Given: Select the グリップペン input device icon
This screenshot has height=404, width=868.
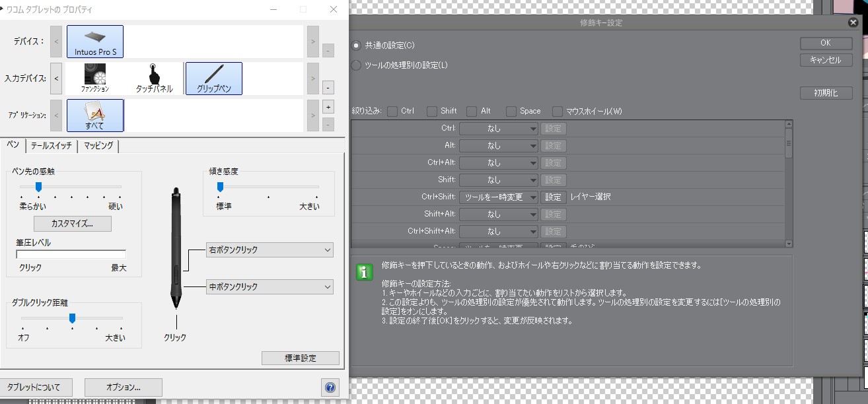Looking at the screenshot, I should (x=213, y=78).
